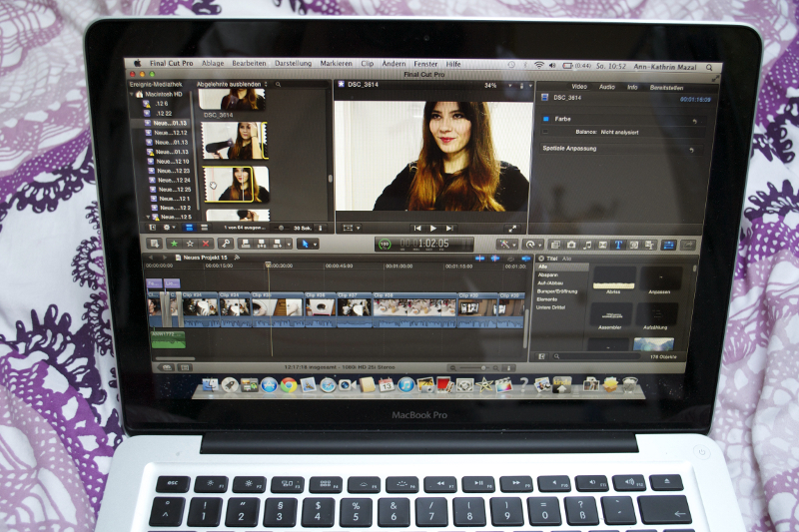Viewport: 799px width, 532px height.
Task: Connect the clip to primary storyline
Action: tap(246, 244)
